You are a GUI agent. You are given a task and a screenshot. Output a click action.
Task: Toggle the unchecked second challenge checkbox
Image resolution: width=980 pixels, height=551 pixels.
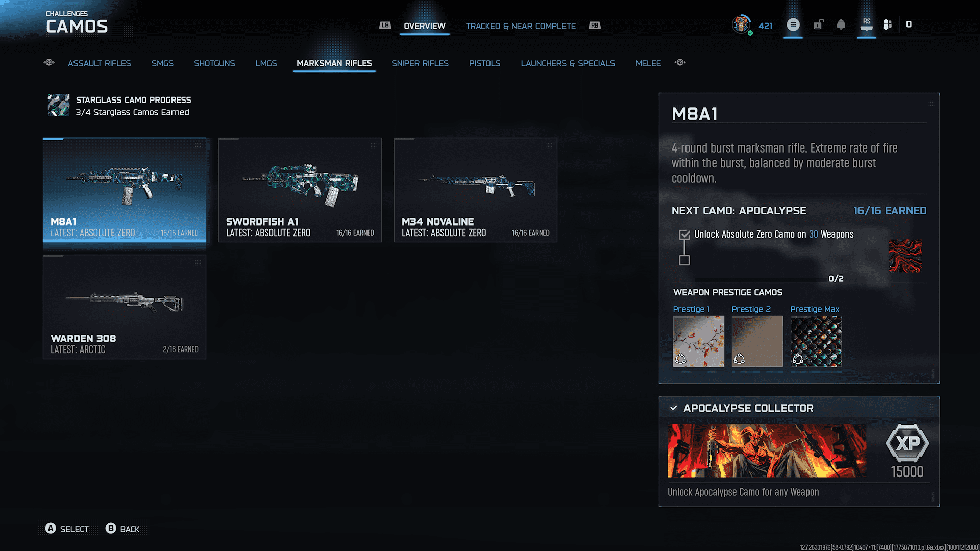pos(684,261)
